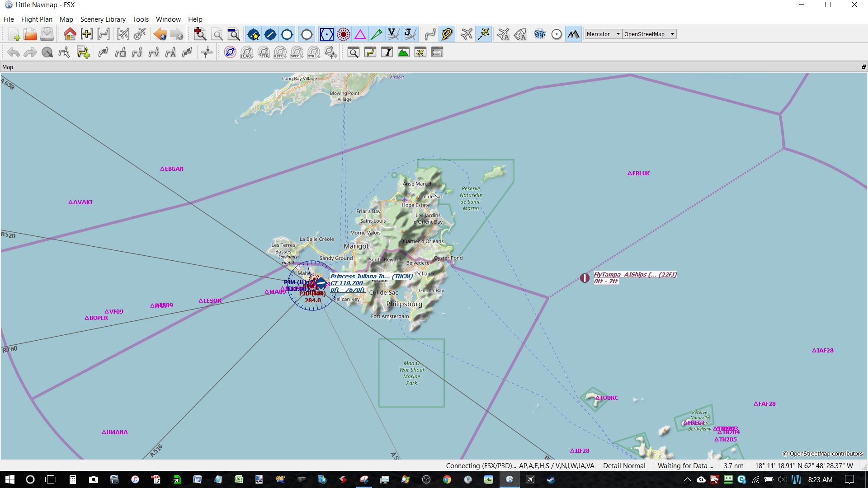Click the FlyTampa_AIShips object link
Viewport: 868px width, 488px height.
click(635, 274)
